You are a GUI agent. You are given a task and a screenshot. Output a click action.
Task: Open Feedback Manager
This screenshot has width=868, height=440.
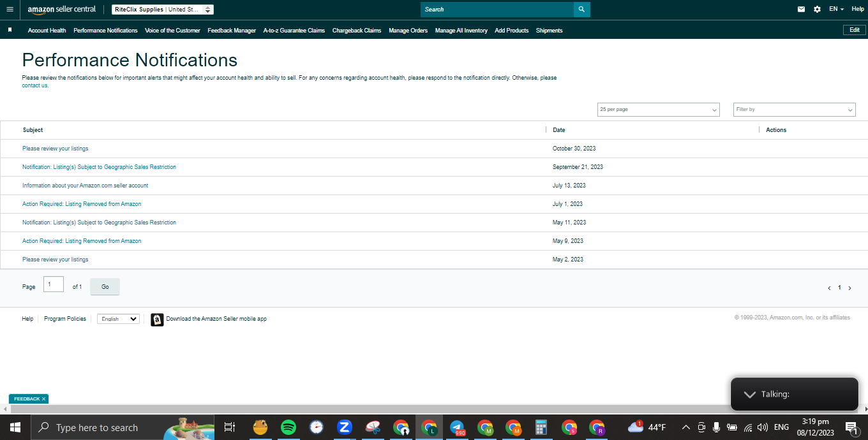[232, 31]
